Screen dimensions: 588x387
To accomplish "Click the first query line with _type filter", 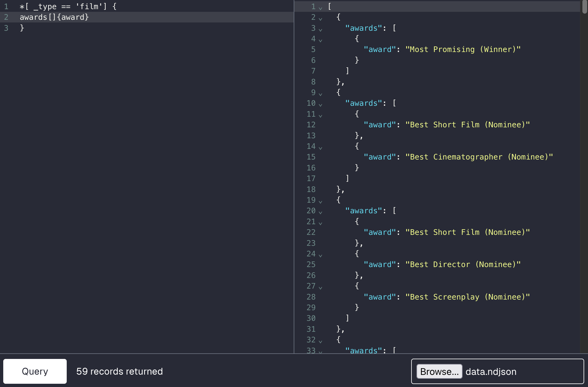I will [68, 6].
